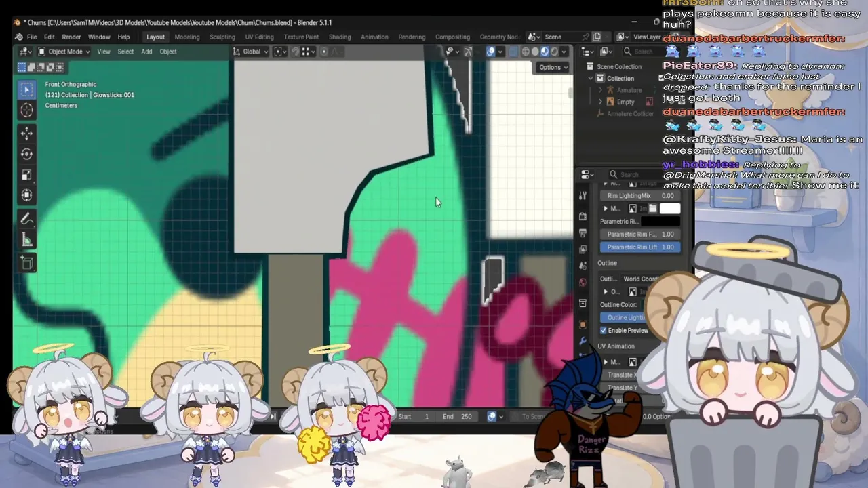The width and height of the screenshot is (868, 488).
Task: Open the Scene properties tab
Action: pos(583,266)
